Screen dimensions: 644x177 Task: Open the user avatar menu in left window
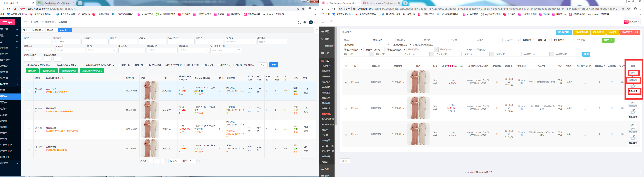pos(312,22)
